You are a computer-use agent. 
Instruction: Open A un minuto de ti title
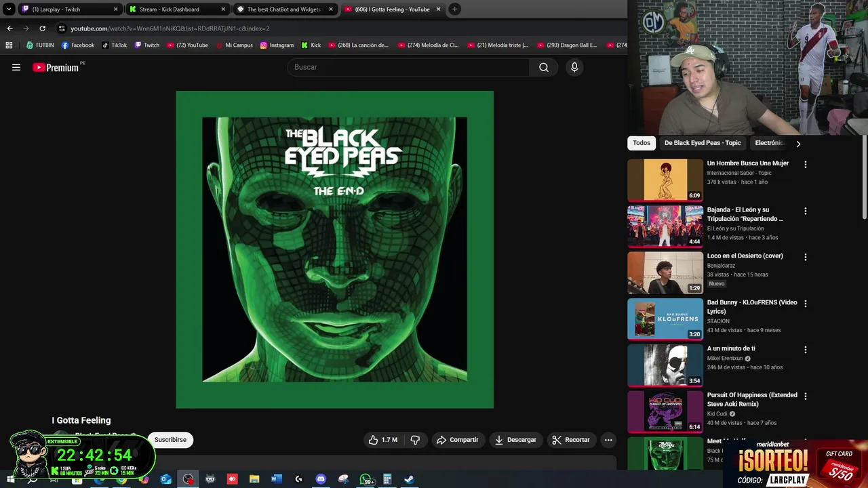point(731,348)
